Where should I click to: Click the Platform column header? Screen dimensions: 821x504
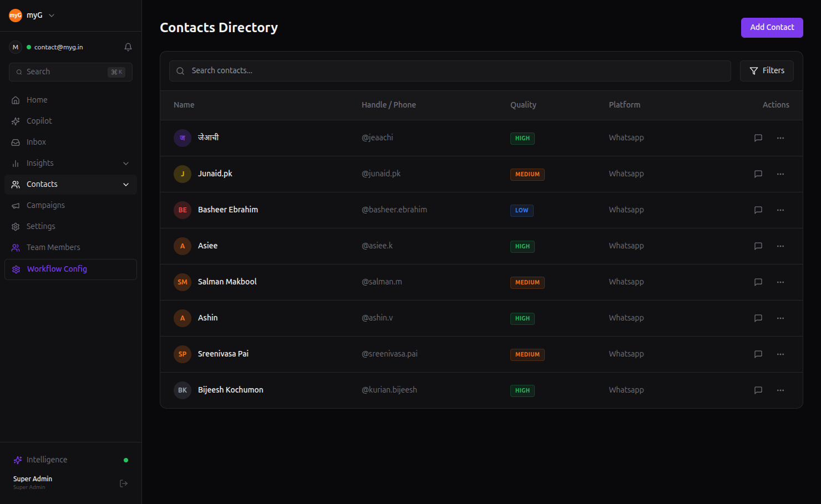(625, 105)
